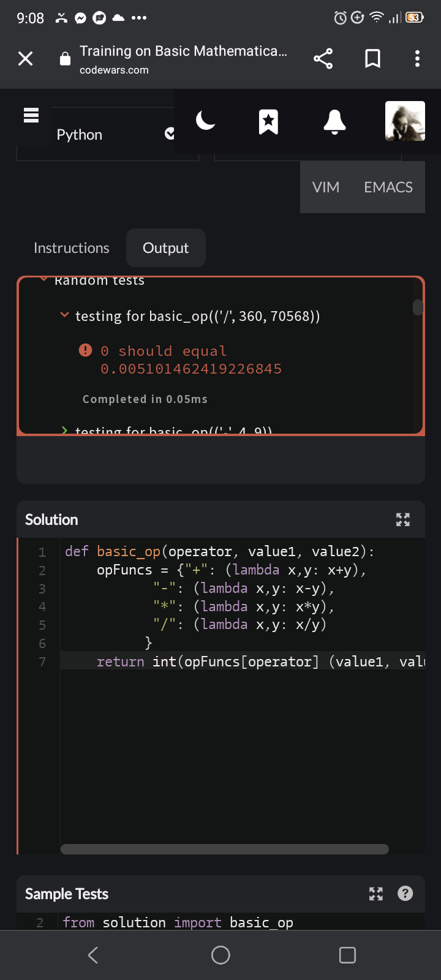
Task: Enable VIM editor mode
Action: [325, 187]
